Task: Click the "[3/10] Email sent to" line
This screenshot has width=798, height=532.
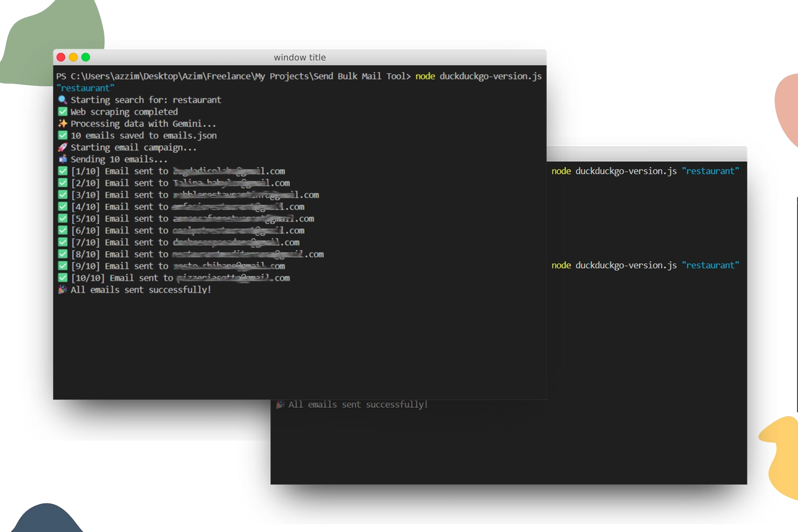Action: 120,195
